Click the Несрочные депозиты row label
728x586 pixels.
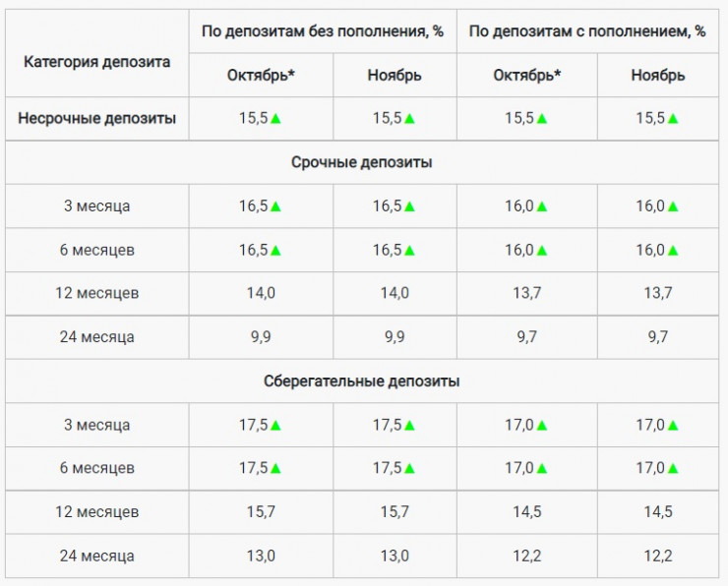[x=96, y=119]
